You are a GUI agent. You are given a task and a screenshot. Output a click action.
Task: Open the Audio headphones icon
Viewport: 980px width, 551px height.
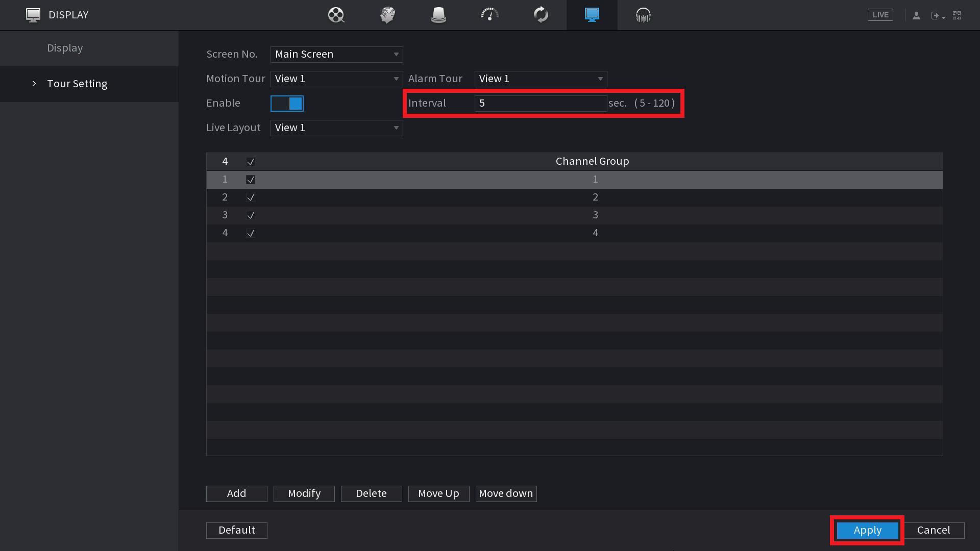(x=643, y=15)
